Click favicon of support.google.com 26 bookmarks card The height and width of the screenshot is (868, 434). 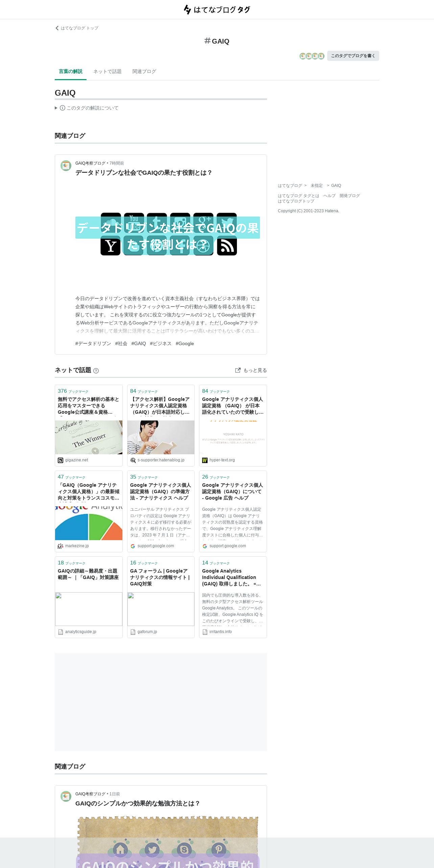[205, 546]
